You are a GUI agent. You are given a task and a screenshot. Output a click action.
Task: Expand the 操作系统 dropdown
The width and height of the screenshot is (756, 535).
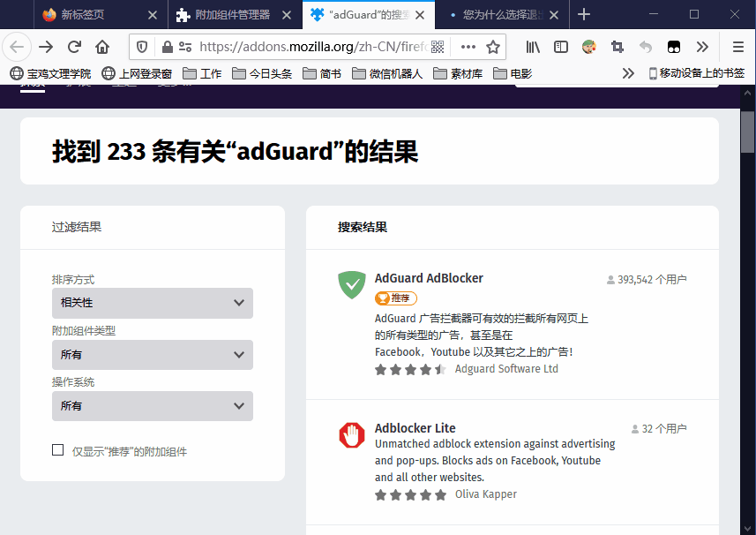click(153, 406)
